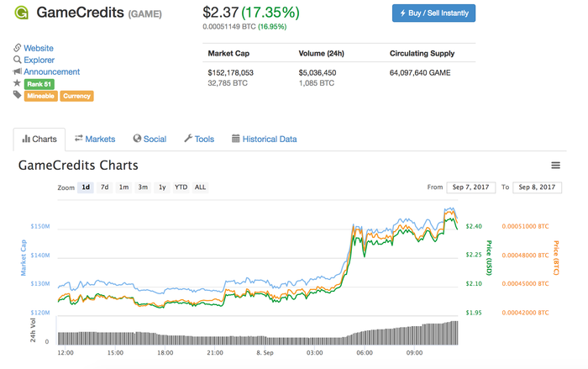588x369 pixels.
Task: Set chart zoom to ALL
Action: pyautogui.click(x=200, y=187)
